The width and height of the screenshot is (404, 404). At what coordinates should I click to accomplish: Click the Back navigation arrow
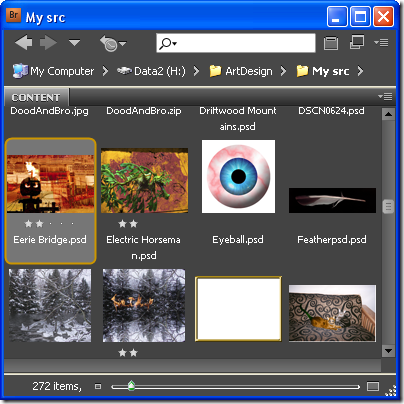(x=24, y=43)
